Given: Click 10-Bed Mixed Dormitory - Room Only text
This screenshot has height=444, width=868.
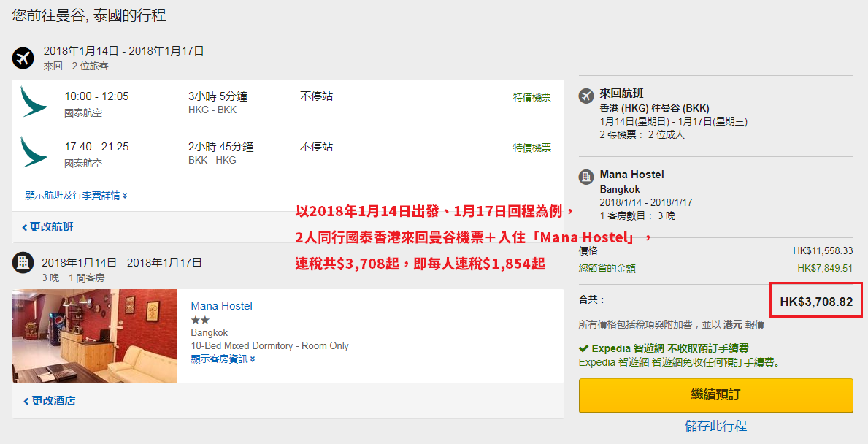Looking at the screenshot, I should pyautogui.click(x=269, y=346).
